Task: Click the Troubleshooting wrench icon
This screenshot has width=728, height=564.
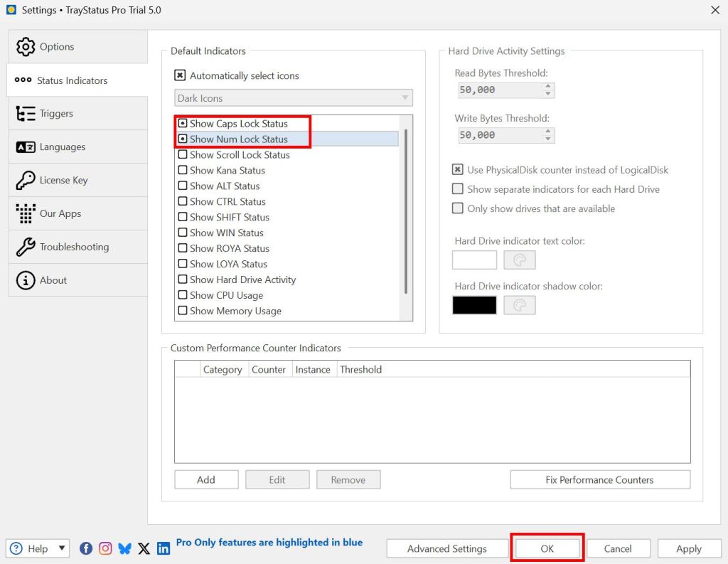Action: click(26, 247)
